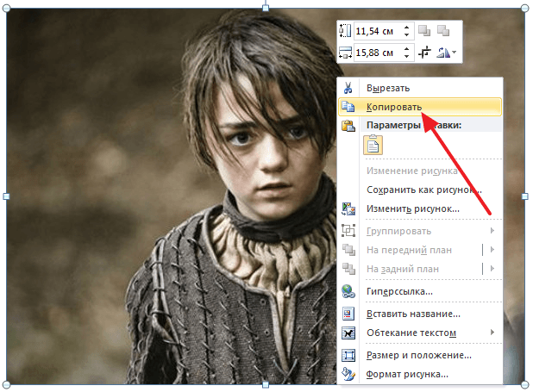Click Гиперссылка in the context menu
The image size is (533, 392).
pyautogui.click(x=401, y=292)
